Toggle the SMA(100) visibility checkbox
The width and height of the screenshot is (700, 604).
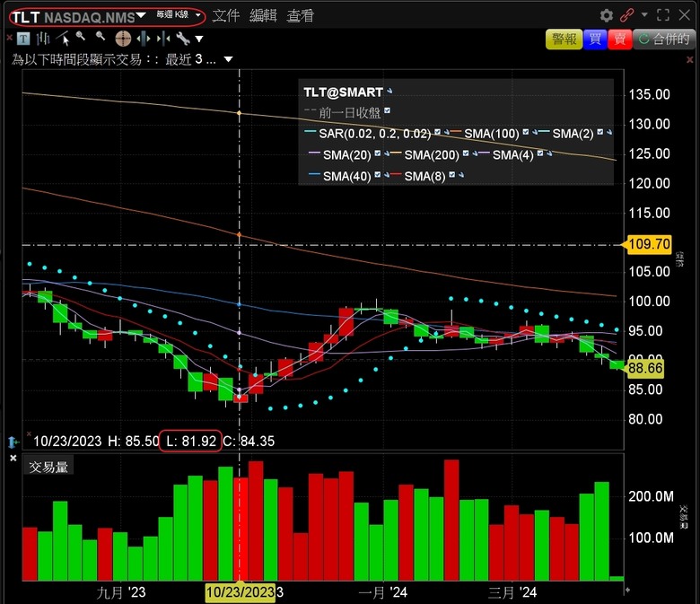coord(525,132)
